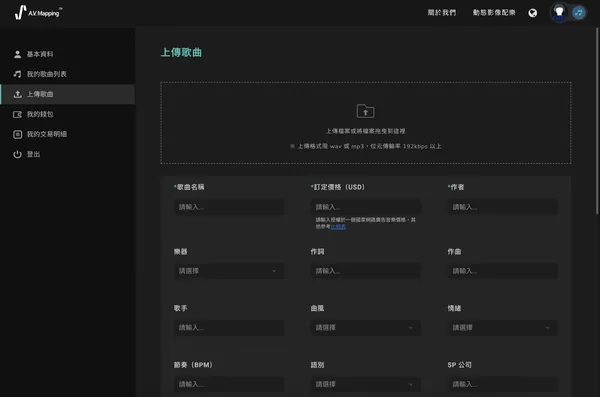The height and width of the screenshot is (397, 600).
Task: Open the price comparison link under the price field
Action: (338, 227)
